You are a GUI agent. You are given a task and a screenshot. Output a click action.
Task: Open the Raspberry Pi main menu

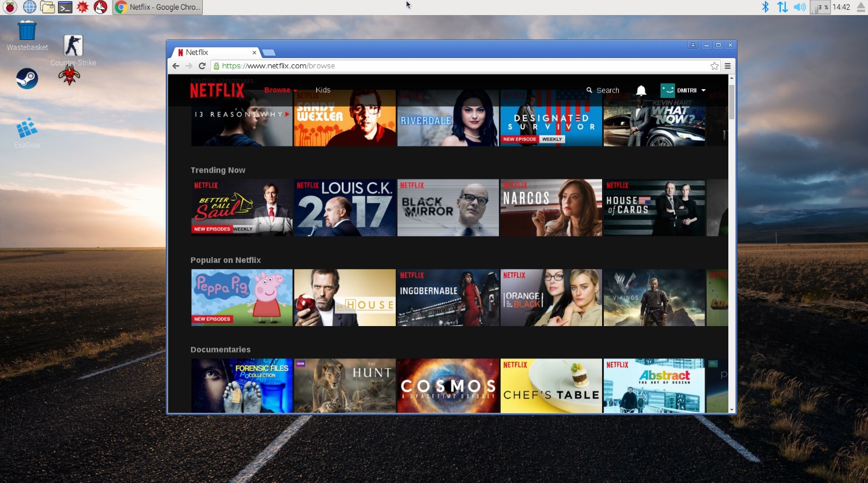coord(10,7)
